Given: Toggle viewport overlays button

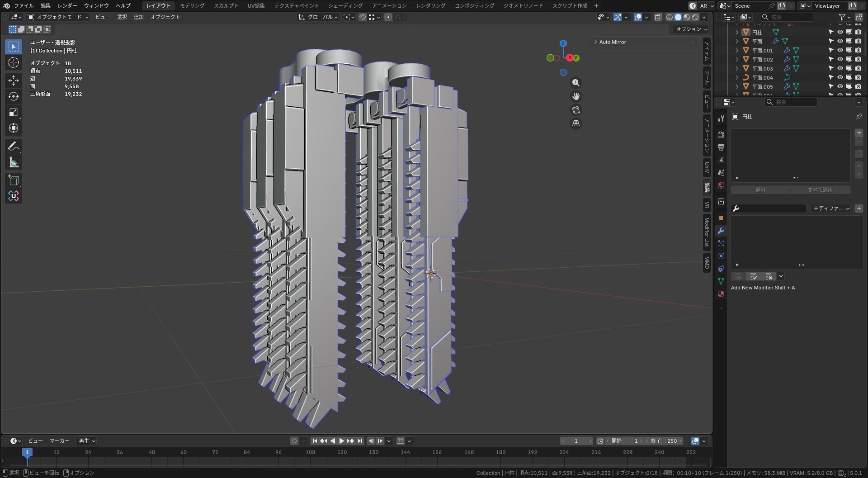Looking at the screenshot, I should tap(638, 17).
